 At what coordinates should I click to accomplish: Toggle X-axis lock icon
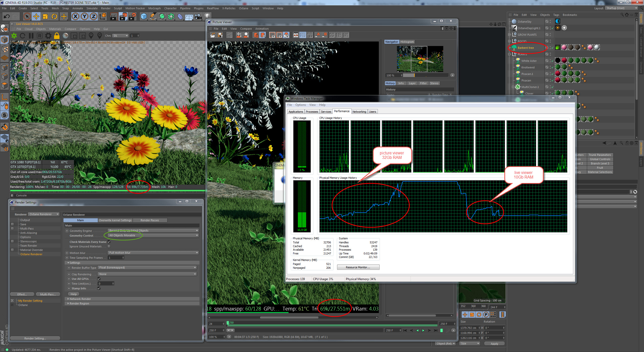[x=75, y=17]
